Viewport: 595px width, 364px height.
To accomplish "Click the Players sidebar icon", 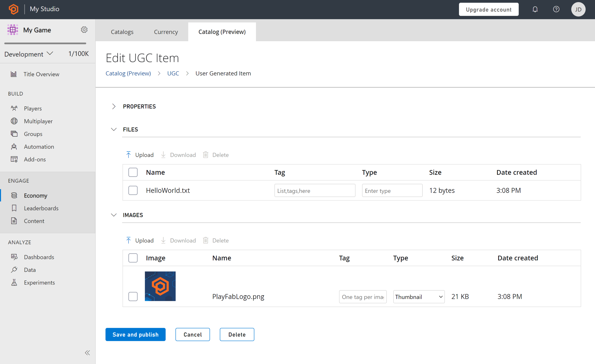I will point(14,108).
